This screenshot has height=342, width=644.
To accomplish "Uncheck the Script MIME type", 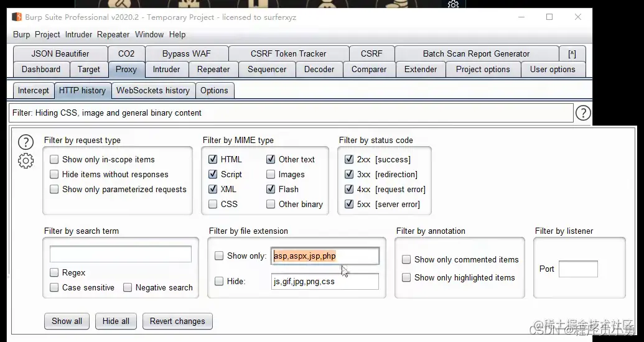I will coord(213,174).
